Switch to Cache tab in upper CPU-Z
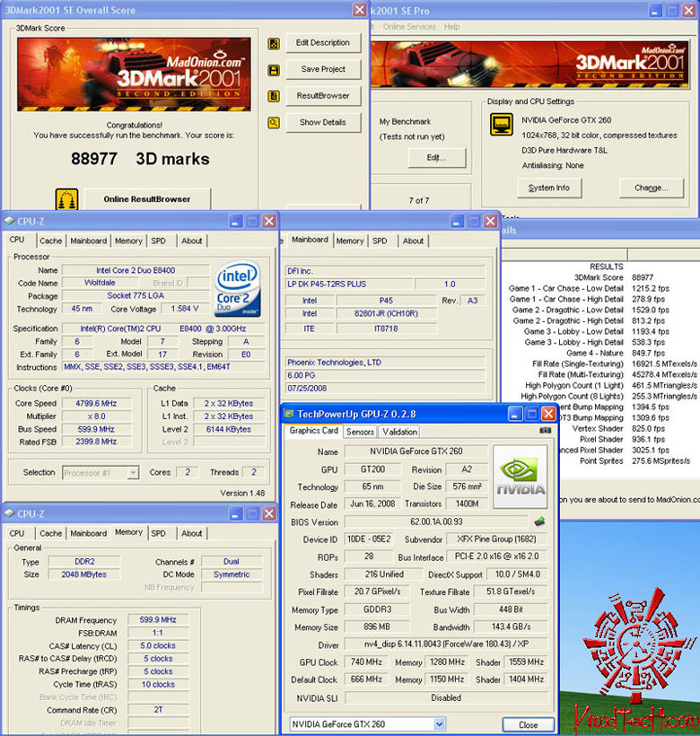Viewport: 700px width, 736px height. [50, 241]
